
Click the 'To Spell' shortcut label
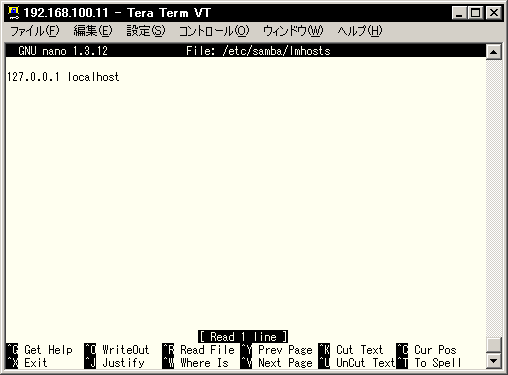[438, 363]
